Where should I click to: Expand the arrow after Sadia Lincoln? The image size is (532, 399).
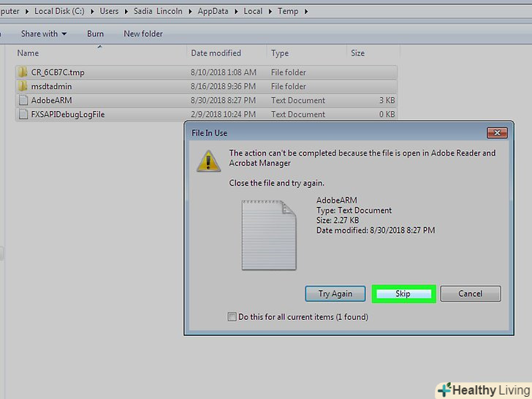click(x=190, y=12)
